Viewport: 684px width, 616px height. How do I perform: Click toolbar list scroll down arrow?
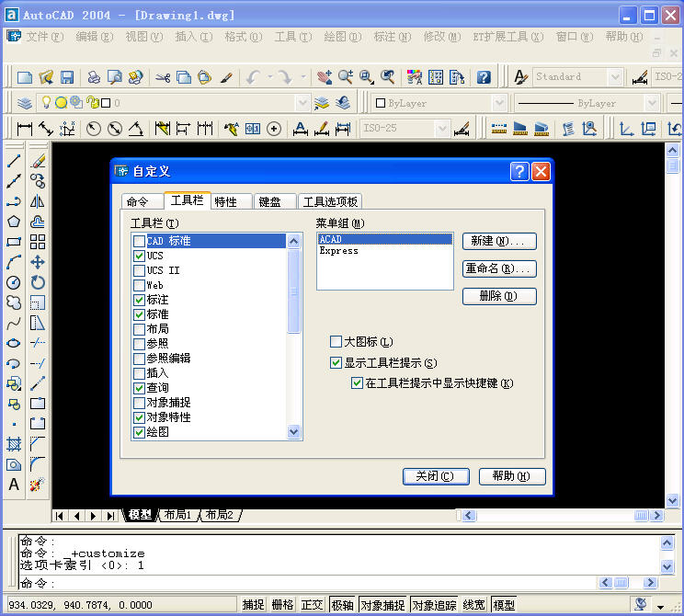(294, 431)
